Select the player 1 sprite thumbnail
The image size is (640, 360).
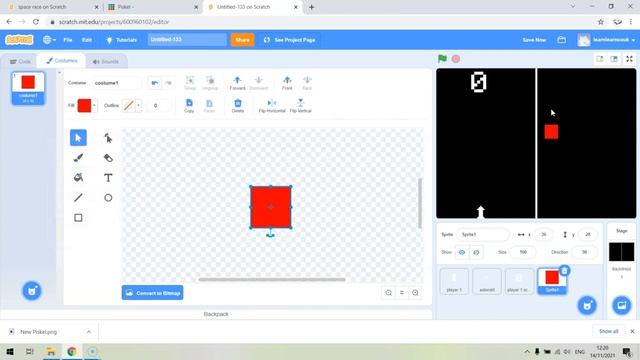click(x=454, y=281)
